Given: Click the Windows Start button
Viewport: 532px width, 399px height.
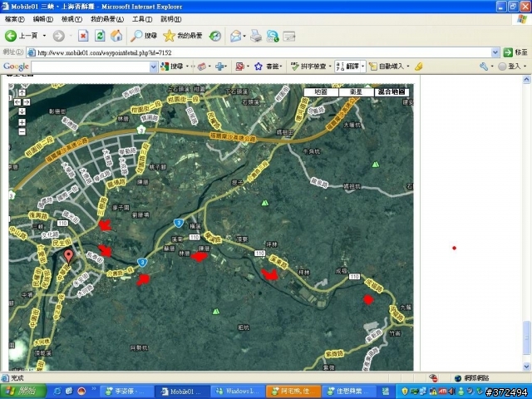Looking at the screenshot, I should pos(23,392).
